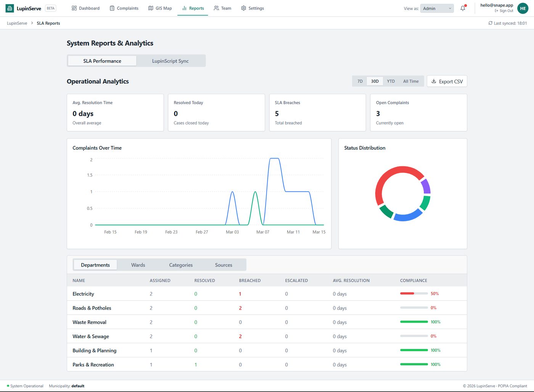Select the Parks & Recreation row
This screenshot has width=534, height=392.
point(267,365)
